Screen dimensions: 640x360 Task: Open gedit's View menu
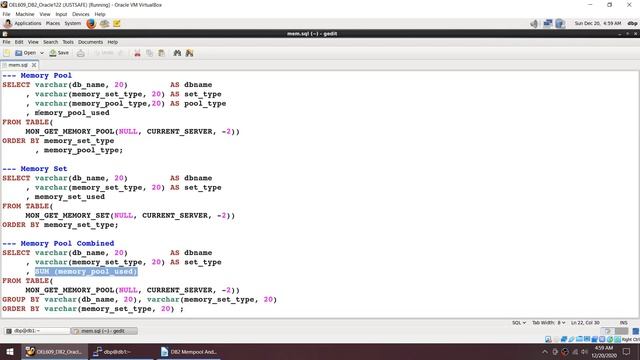[x=33, y=42]
